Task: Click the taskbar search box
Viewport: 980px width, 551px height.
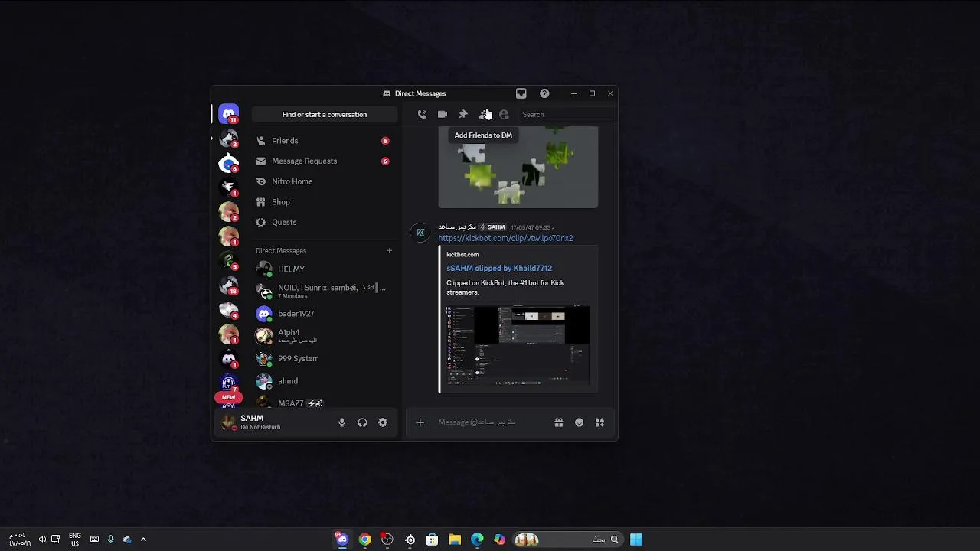Action: pyautogui.click(x=567, y=540)
